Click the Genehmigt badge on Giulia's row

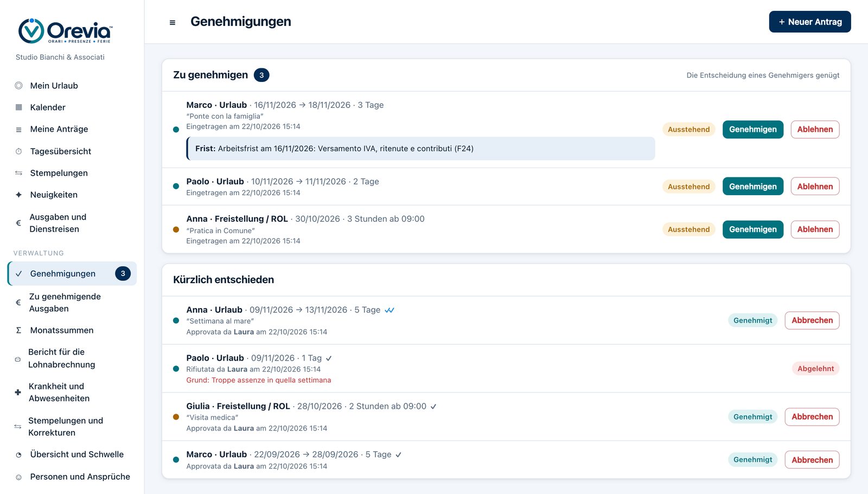point(753,417)
